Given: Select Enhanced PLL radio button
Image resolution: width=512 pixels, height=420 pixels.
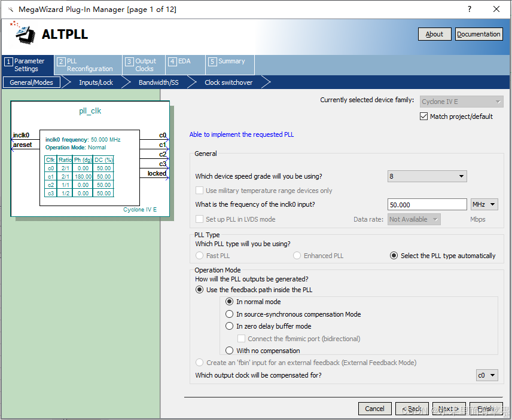Looking at the screenshot, I should tap(297, 256).
